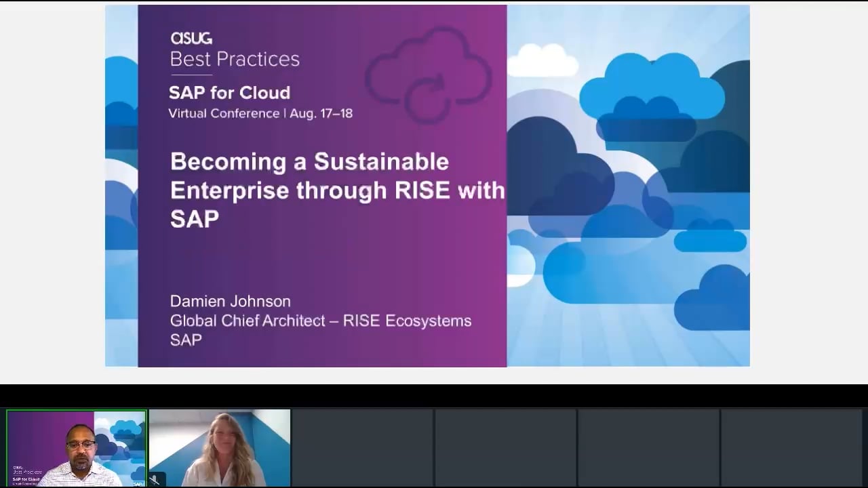
Task: Click "Virtual Conference | Aug. 17–18" text
Action: pyautogui.click(x=260, y=113)
